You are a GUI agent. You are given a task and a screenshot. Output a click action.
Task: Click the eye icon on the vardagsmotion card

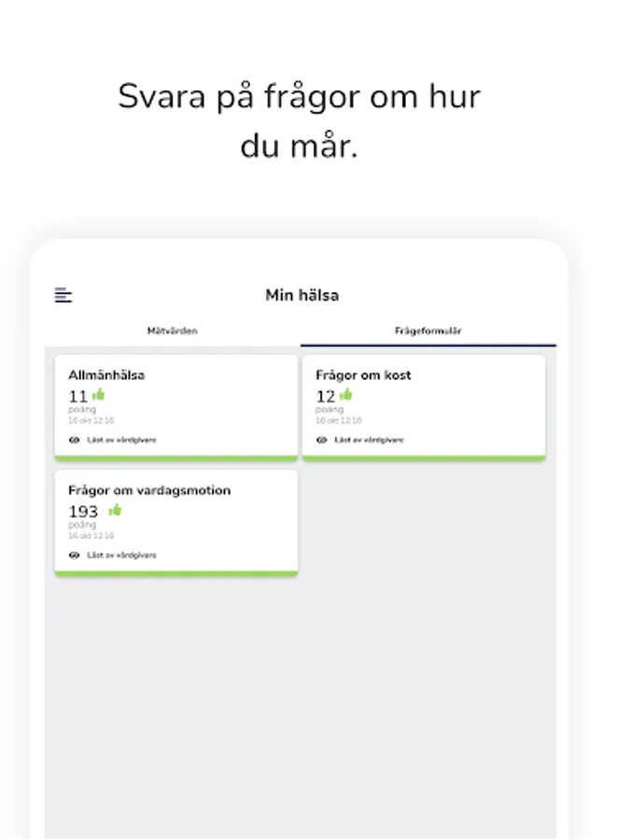click(73, 554)
